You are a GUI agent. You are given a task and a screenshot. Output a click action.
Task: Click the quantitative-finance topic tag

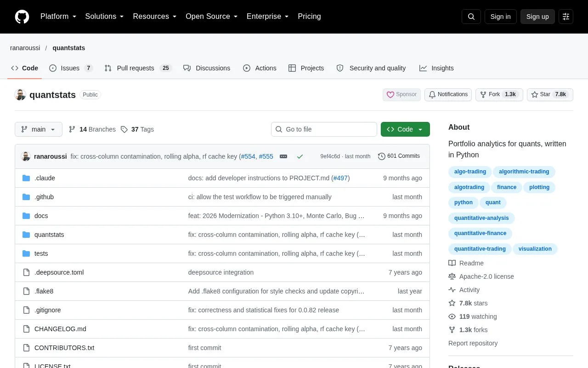pyautogui.click(x=480, y=233)
